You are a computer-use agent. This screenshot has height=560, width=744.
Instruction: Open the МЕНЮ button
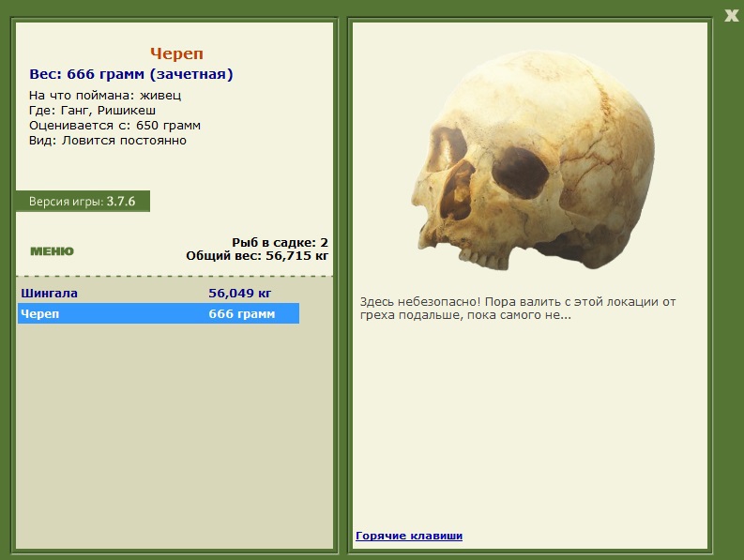[53, 251]
